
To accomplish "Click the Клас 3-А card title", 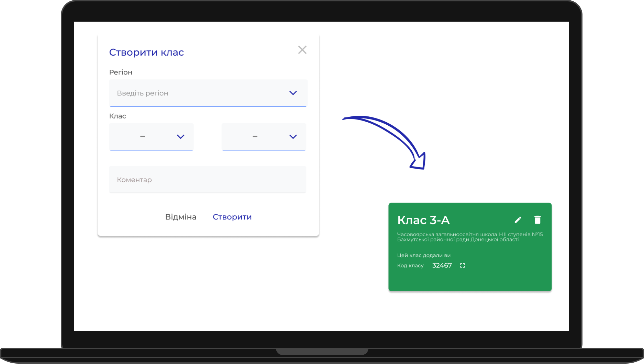I will pos(423,220).
